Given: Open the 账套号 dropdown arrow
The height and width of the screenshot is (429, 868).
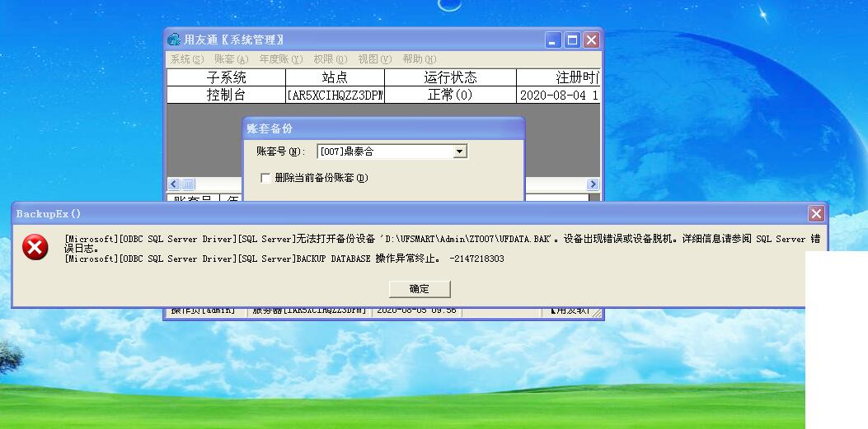Looking at the screenshot, I should [459, 152].
